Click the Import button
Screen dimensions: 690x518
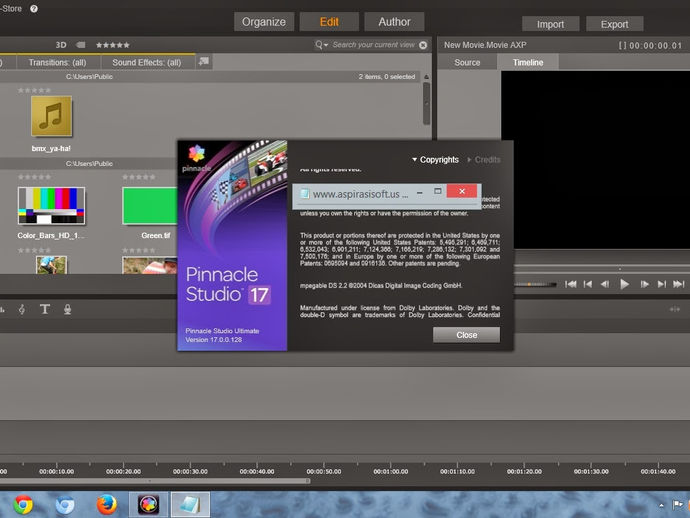pos(550,24)
